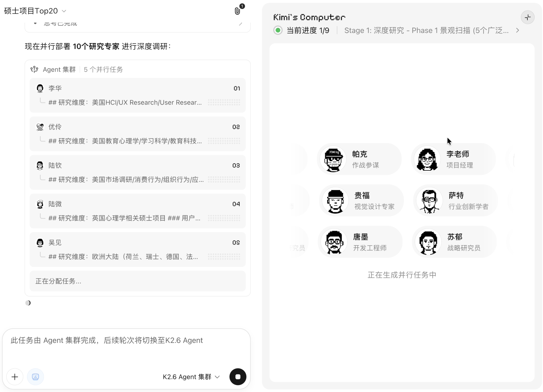Click 帕克 作战参谋 avatar

coord(333,159)
